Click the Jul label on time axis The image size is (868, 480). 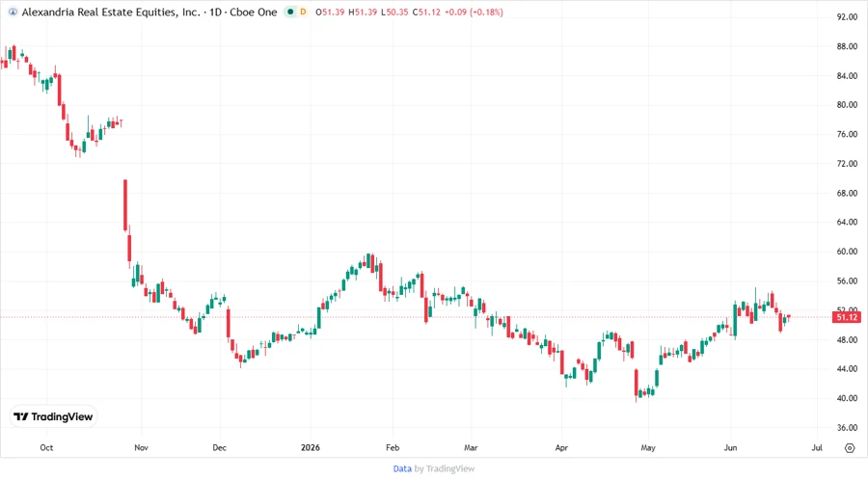pos(817,447)
